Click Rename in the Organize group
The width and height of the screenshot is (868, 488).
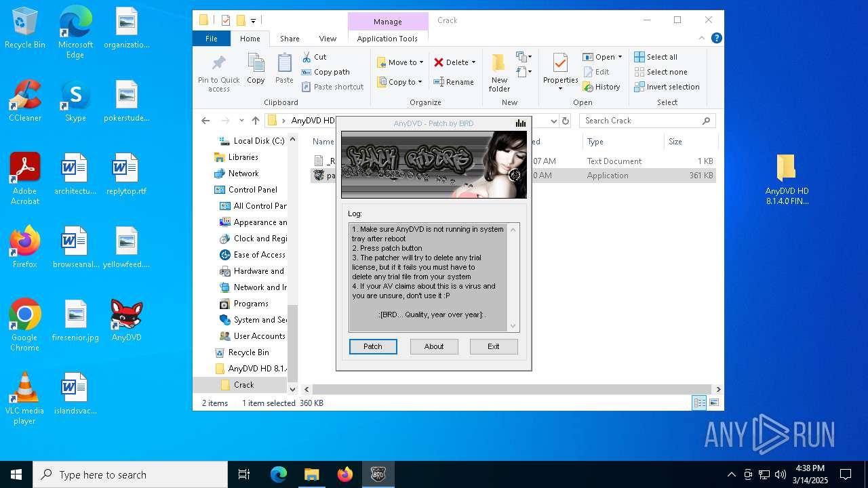(x=454, y=82)
